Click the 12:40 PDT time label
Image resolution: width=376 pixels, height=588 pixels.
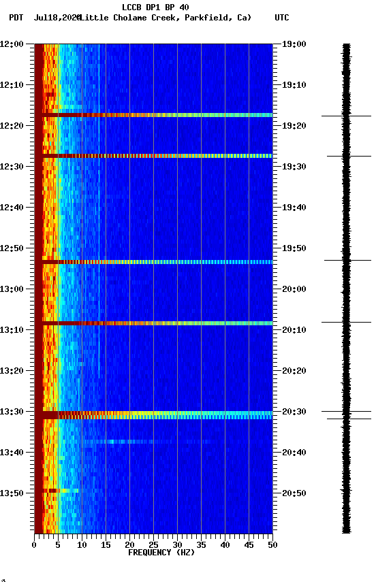point(12,208)
